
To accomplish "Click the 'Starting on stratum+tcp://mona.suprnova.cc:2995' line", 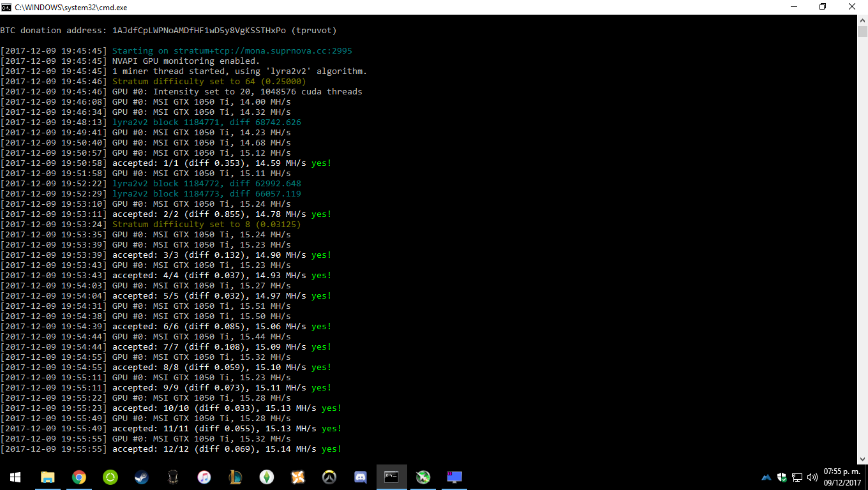I will tap(176, 51).
